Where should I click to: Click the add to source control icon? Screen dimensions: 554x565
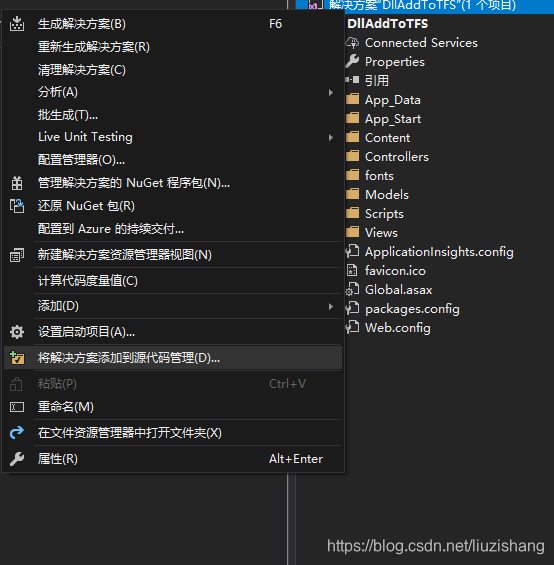tap(17, 358)
